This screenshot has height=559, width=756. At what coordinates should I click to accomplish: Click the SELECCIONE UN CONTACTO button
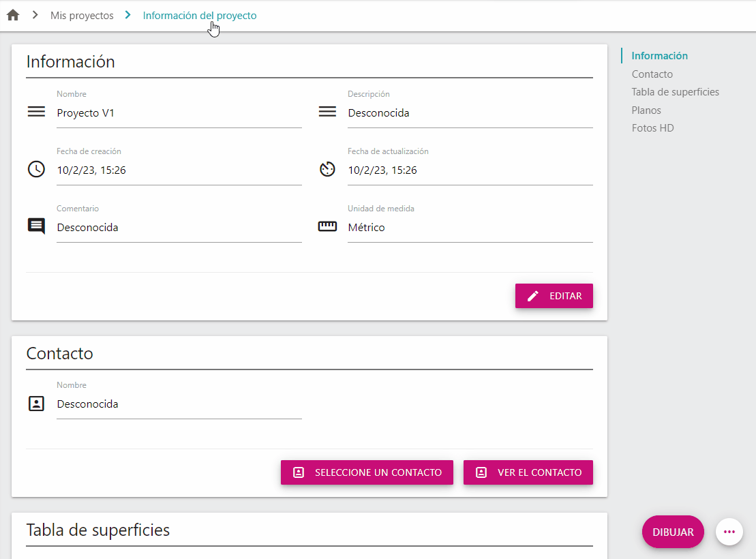[367, 472]
